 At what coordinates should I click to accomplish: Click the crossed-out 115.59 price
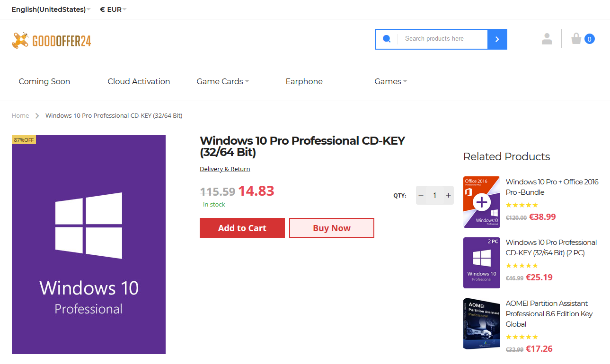tap(218, 191)
